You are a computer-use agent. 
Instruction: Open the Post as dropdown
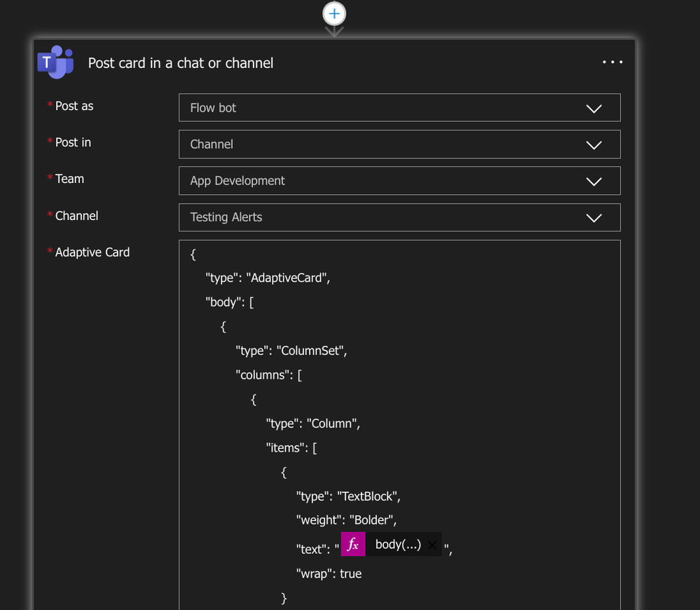399,107
